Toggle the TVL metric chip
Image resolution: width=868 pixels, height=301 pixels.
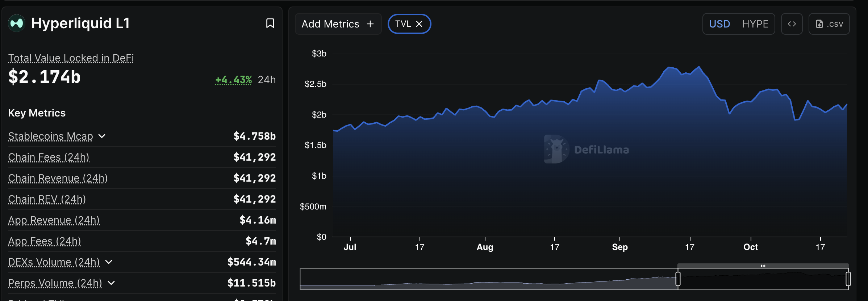tap(403, 24)
